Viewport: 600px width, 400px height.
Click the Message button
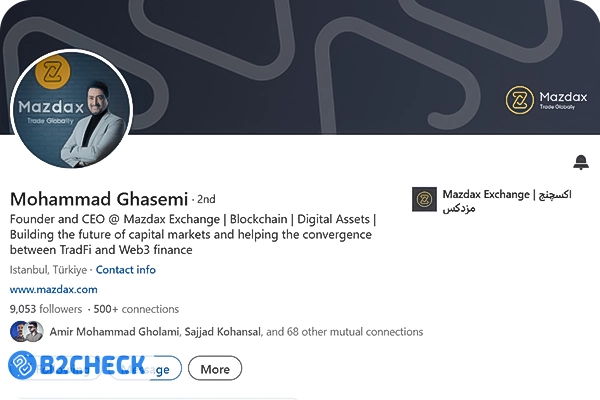click(162, 369)
